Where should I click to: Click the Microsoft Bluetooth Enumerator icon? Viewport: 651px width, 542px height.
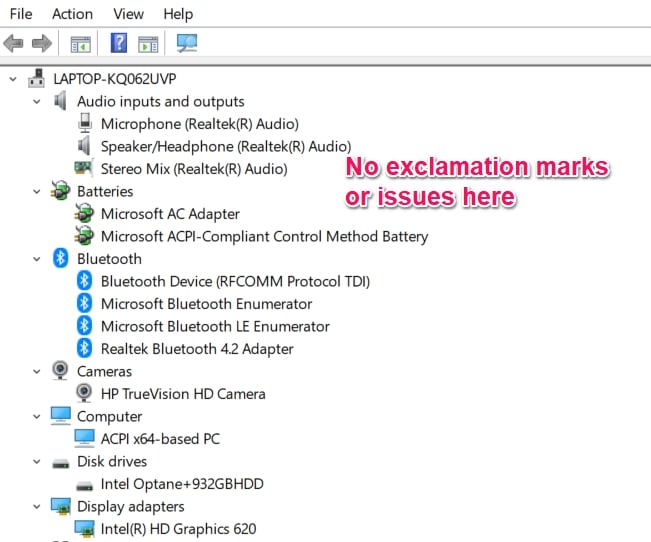84,303
